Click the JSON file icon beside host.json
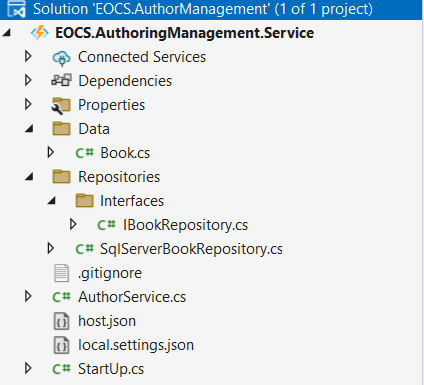The height and width of the screenshot is (385, 424). (61, 321)
